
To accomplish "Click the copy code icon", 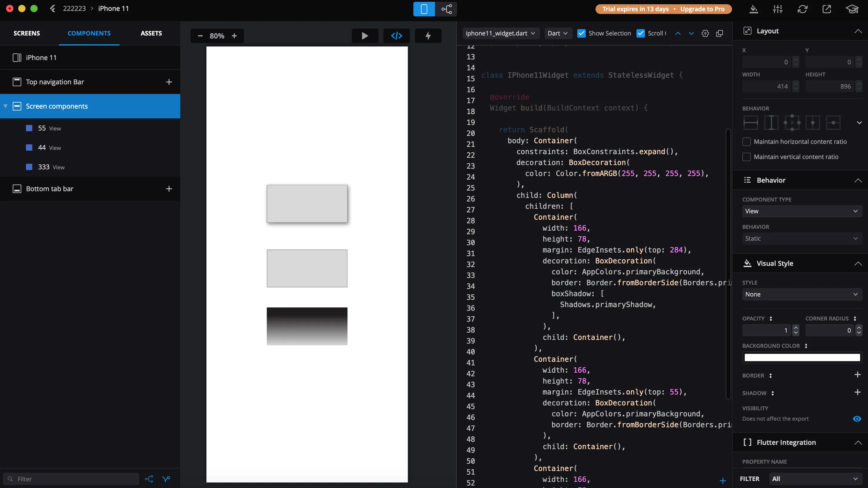I will point(719,33).
